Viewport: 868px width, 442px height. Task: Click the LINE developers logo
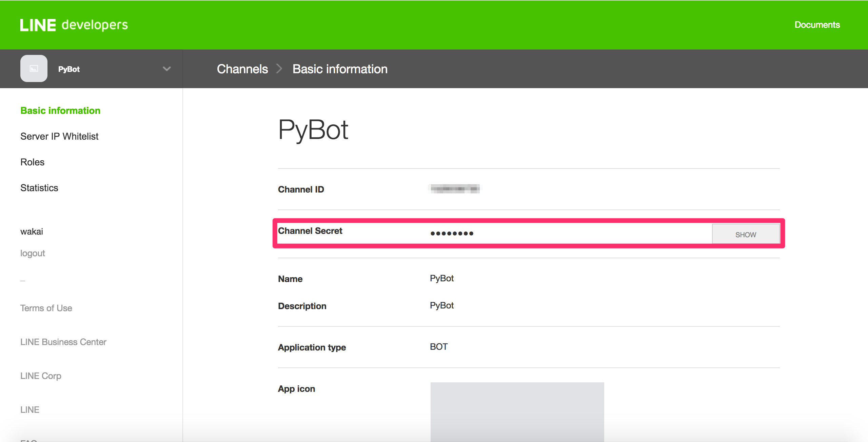click(74, 25)
